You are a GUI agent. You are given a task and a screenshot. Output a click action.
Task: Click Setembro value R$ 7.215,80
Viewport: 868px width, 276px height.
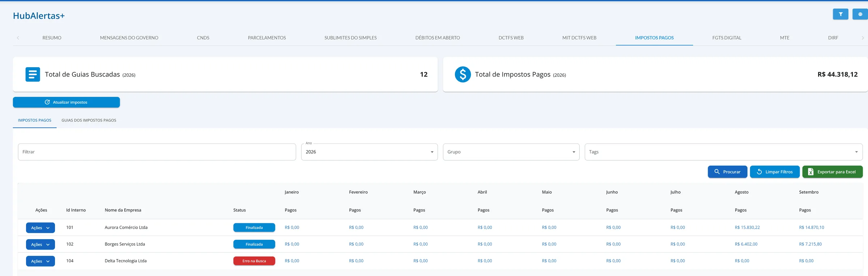coord(810,244)
